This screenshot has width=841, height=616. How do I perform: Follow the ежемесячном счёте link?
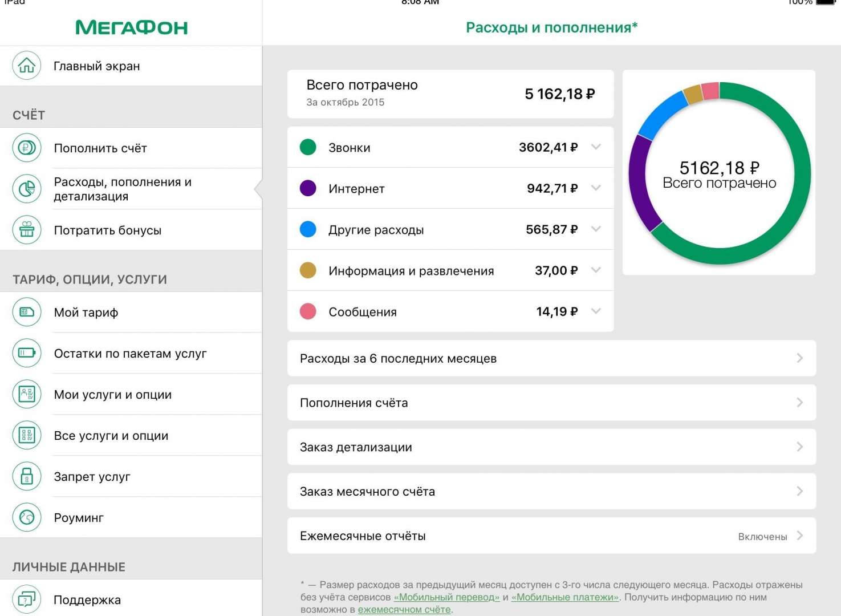click(404, 610)
